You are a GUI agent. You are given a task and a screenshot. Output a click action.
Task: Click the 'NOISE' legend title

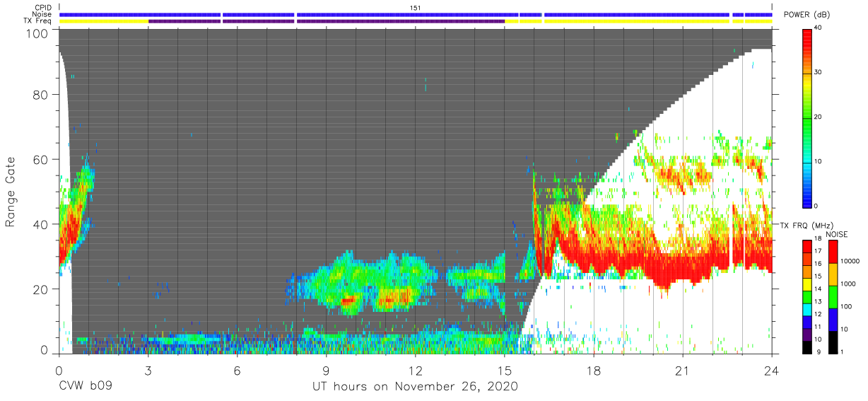click(837, 234)
